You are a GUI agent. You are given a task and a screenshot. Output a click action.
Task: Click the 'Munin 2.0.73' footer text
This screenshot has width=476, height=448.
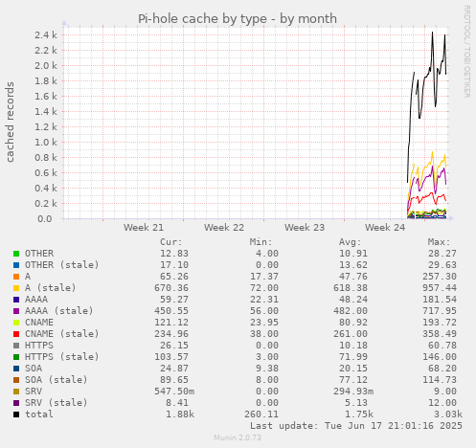click(238, 437)
